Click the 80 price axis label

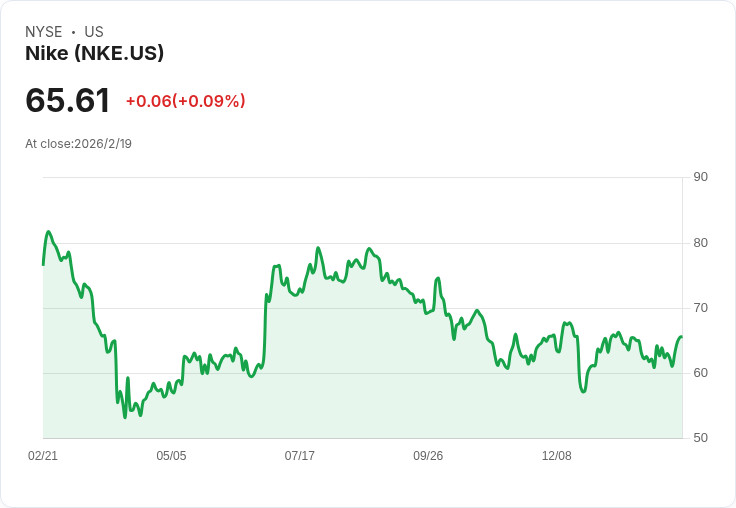coord(701,242)
